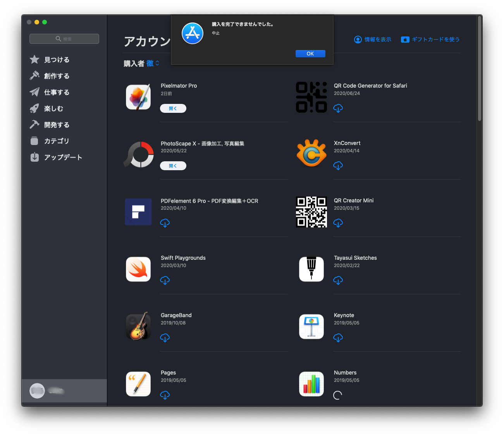
Task: Click the PDFelement 6 Pro app icon
Action: pos(138,212)
